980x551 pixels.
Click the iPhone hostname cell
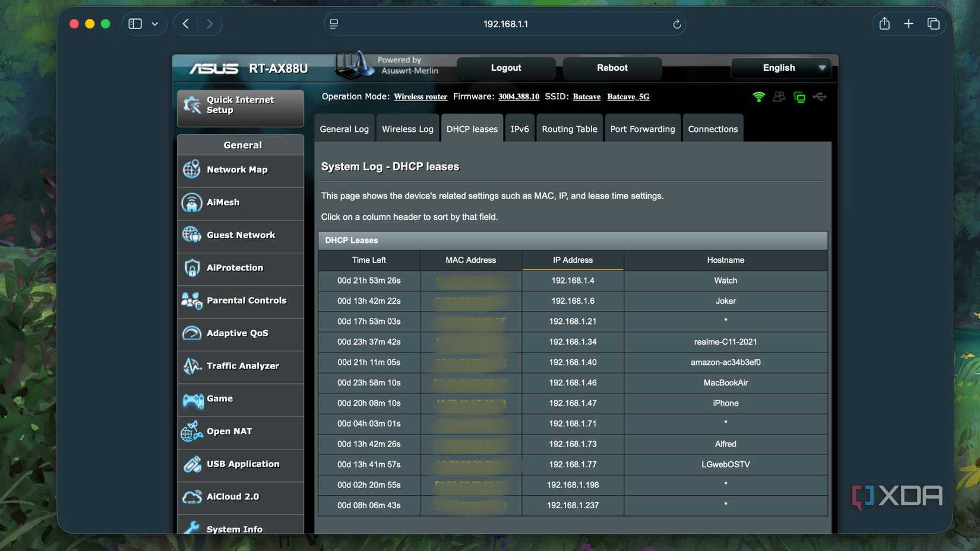pyautogui.click(x=726, y=403)
